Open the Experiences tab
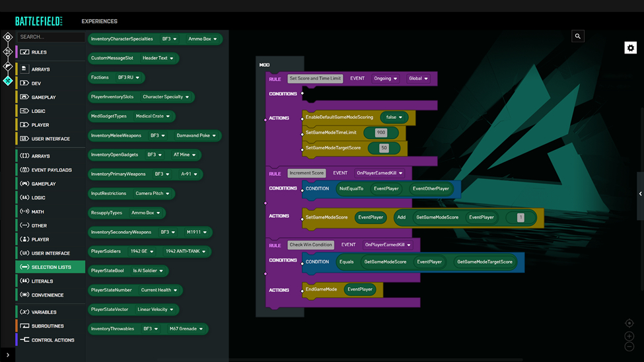 tap(99, 21)
